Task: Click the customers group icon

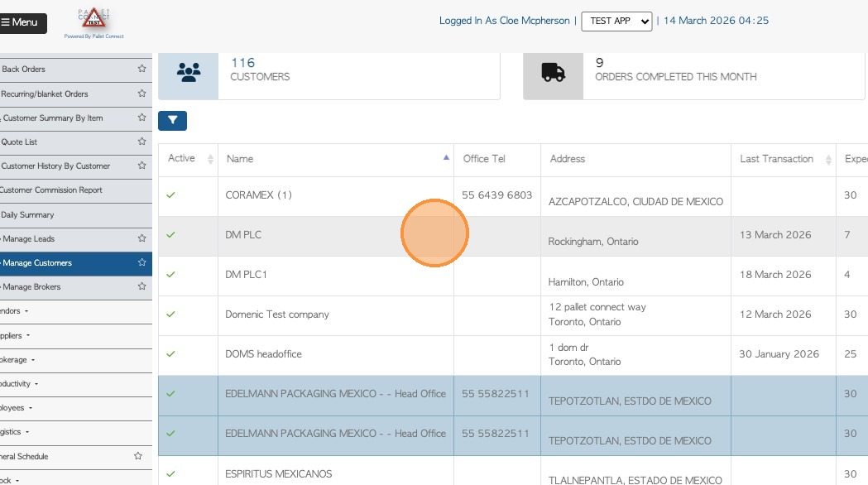Action: 188,73
